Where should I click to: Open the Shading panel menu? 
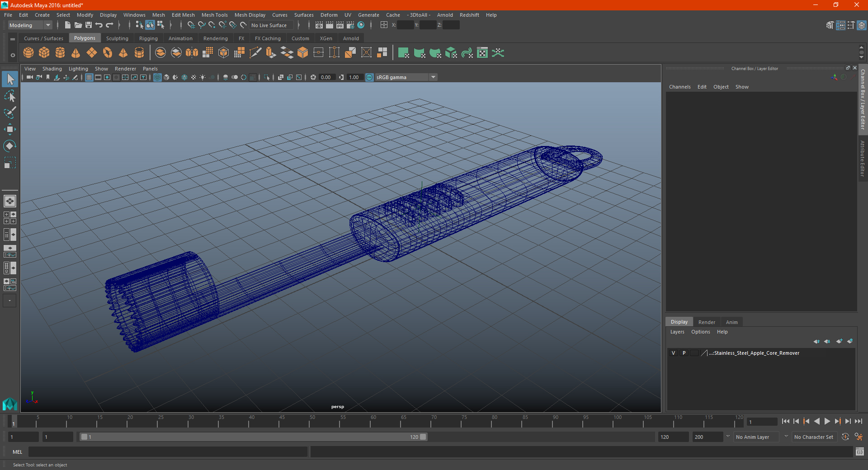[x=52, y=69]
